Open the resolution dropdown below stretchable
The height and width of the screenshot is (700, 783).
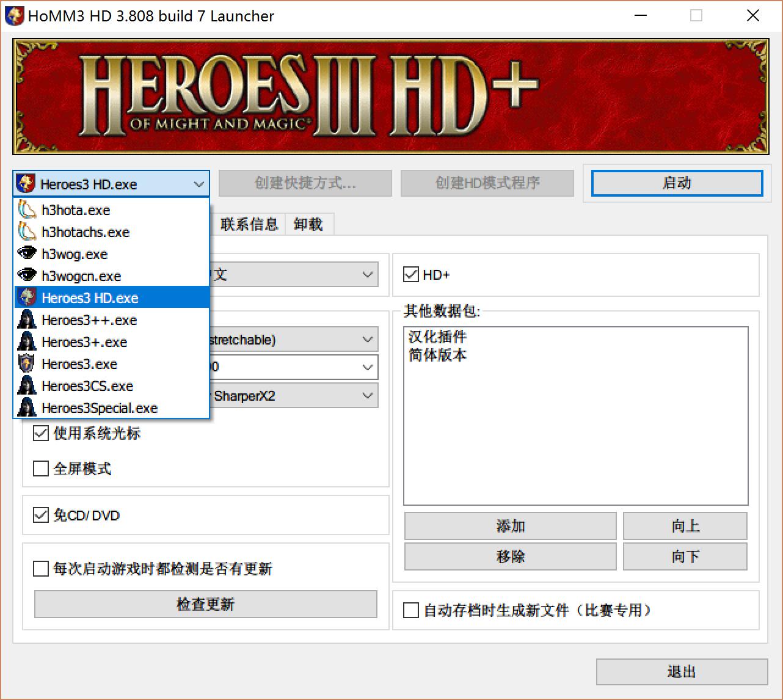[367, 367]
